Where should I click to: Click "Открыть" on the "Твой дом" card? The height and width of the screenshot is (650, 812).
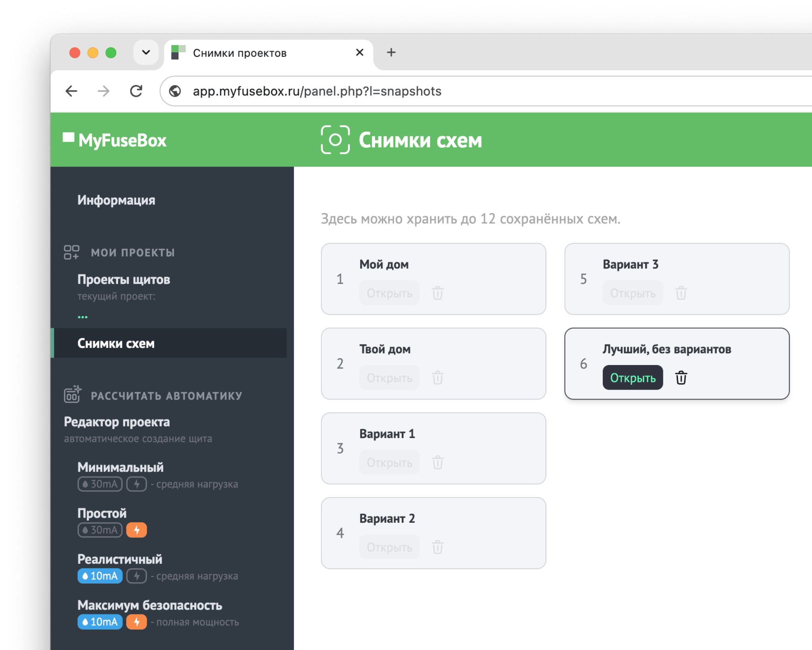click(389, 378)
